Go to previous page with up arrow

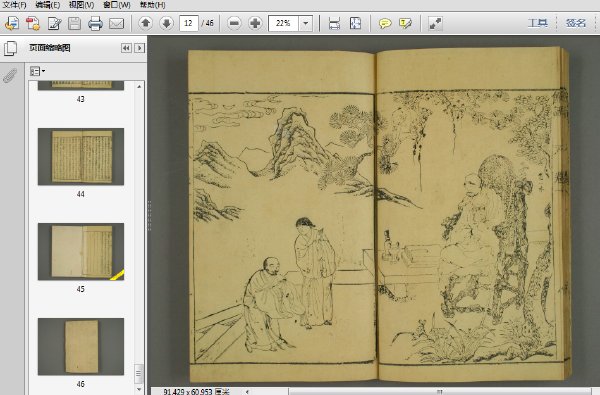(x=145, y=23)
